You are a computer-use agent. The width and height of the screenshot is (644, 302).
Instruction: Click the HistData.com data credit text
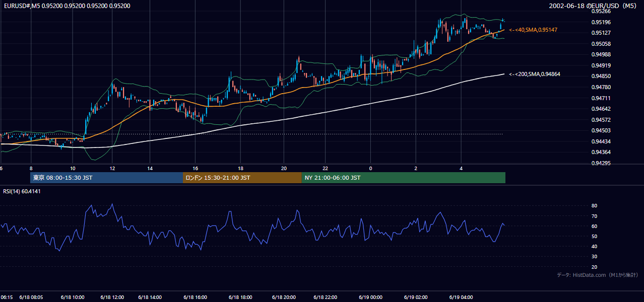tap(597, 275)
